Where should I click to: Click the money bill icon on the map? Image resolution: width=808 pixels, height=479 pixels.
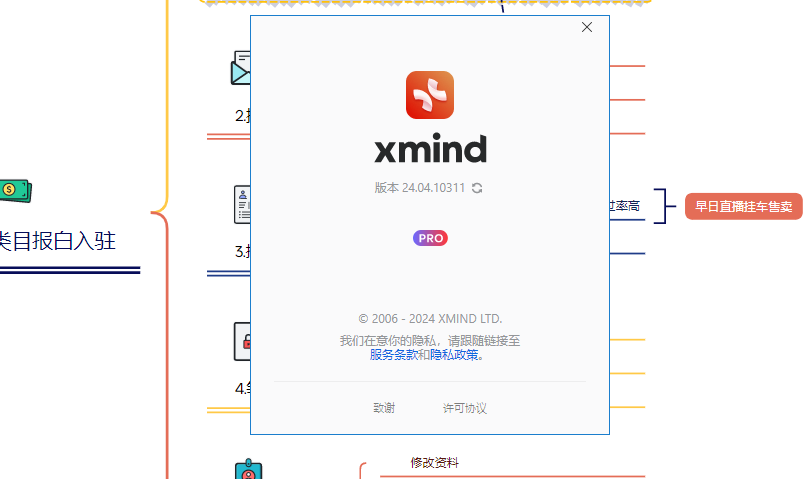(15, 191)
